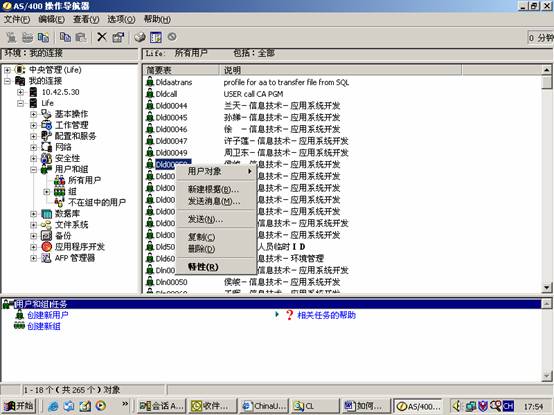Collapse the Life system node
This screenshot has width=554, height=415.
coord(20,103)
